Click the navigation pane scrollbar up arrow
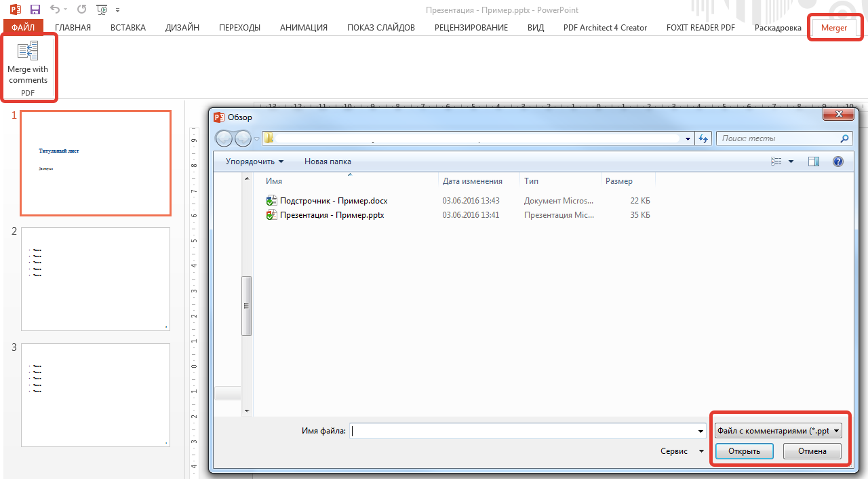The width and height of the screenshot is (868, 479). coord(247,178)
